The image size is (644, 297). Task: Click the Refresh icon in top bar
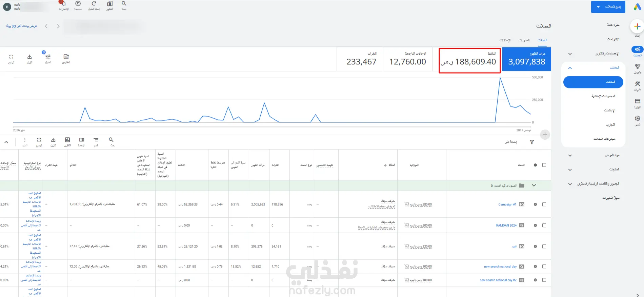click(94, 3)
